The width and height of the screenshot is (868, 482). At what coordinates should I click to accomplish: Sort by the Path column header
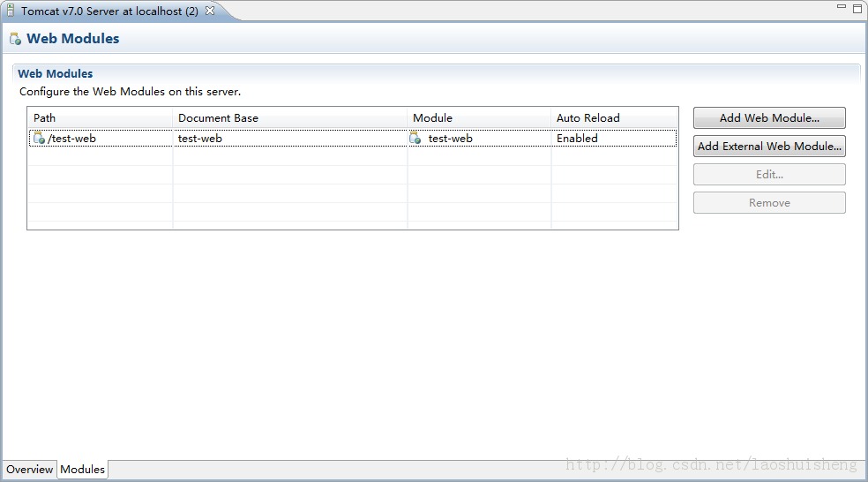(x=101, y=118)
